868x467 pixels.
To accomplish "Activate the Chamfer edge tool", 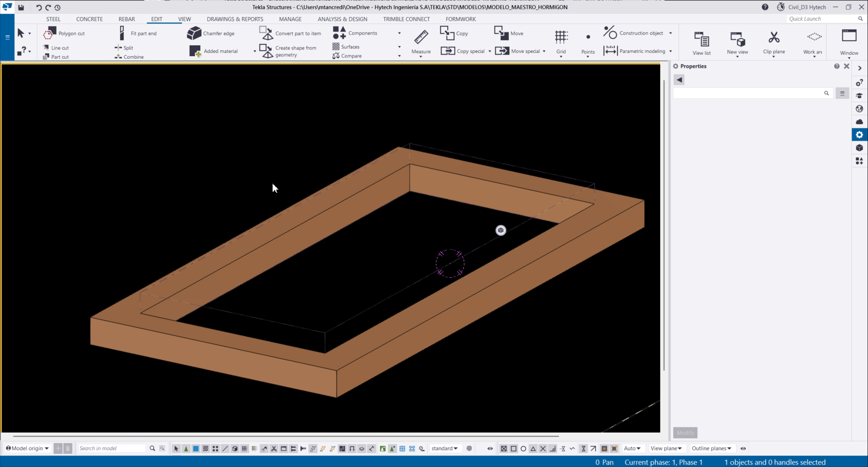I will pos(211,33).
